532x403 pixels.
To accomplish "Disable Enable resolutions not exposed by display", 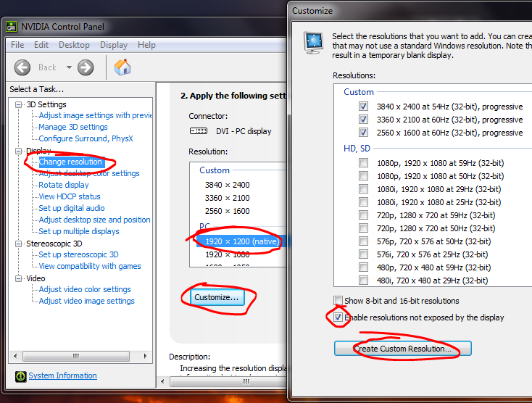I will pyautogui.click(x=338, y=317).
